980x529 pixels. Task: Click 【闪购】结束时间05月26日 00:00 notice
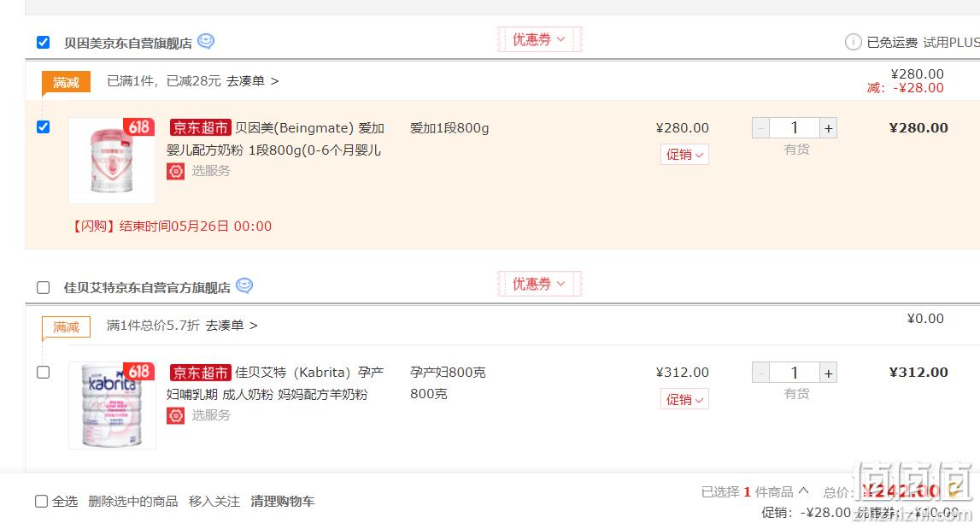(x=171, y=226)
